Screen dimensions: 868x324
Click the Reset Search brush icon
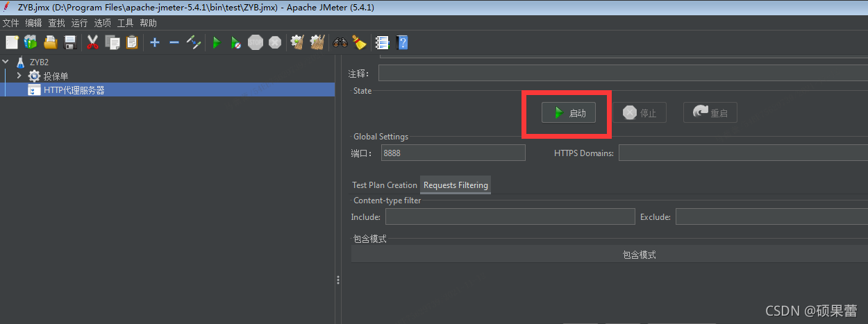[x=359, y=42]
